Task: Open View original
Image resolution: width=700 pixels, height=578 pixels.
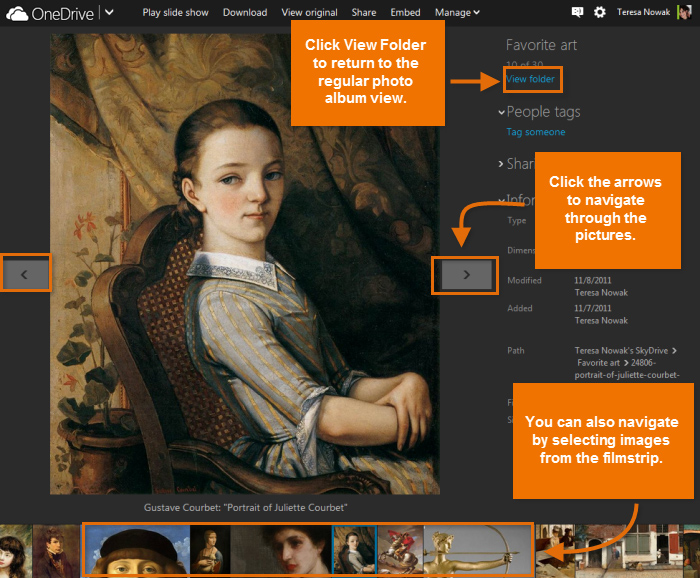Action: [309, 12]
